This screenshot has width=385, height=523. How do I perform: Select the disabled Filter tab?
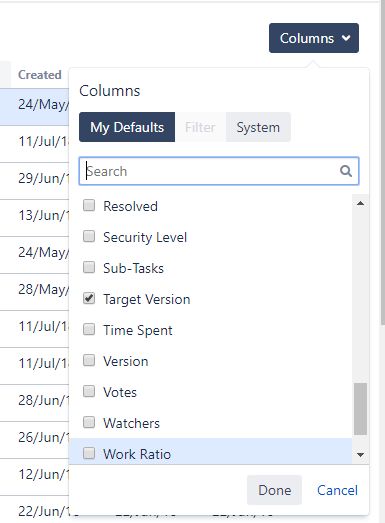coord(200,127)
